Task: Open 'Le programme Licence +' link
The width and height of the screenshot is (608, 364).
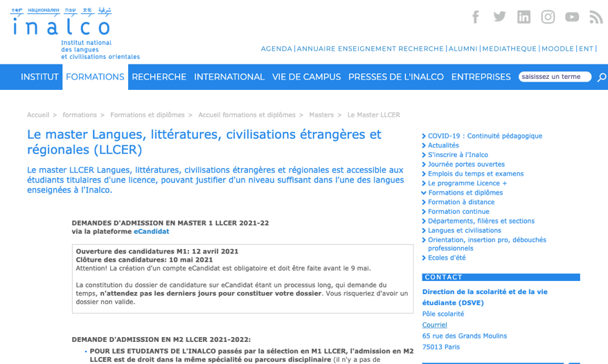Action: coord(467,183)
